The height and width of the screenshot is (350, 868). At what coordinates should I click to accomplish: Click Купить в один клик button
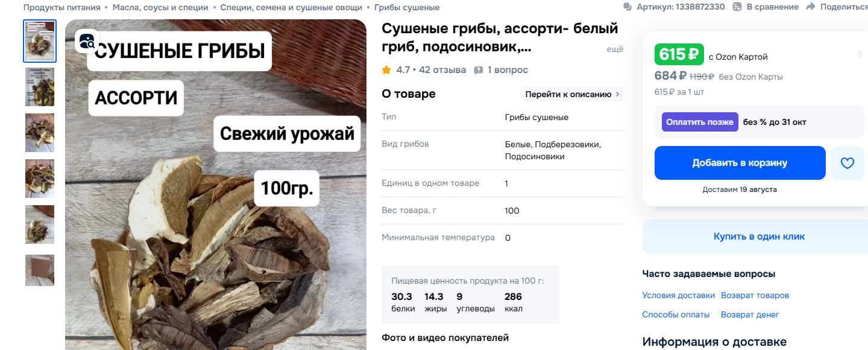(x=759, y=237)
